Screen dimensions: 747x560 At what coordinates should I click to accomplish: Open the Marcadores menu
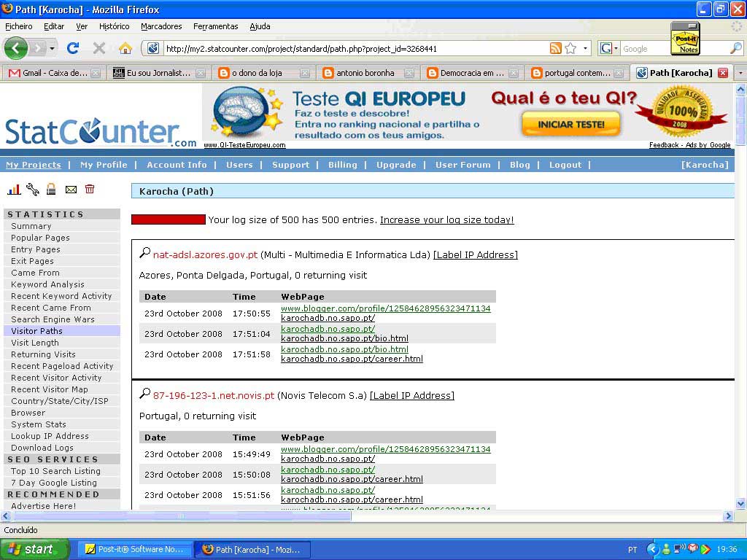(x=161, y=26)
